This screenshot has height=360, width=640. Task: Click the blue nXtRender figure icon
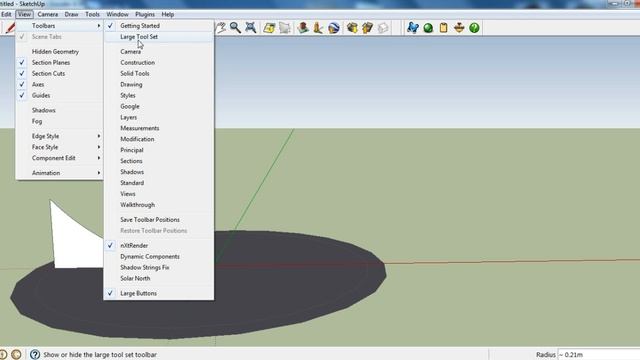coord(413,28)
